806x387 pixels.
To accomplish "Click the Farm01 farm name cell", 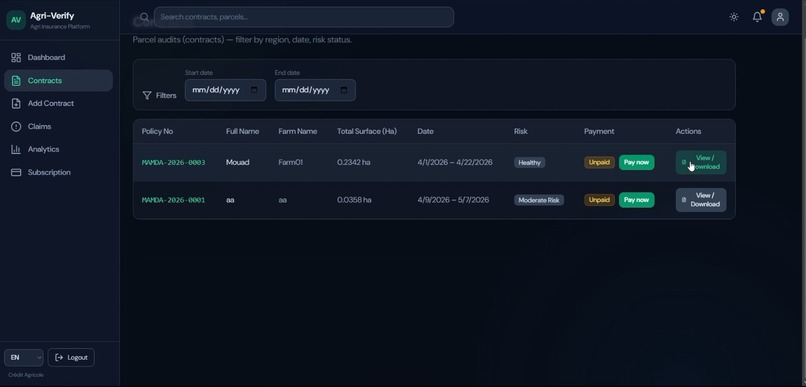I will tap(290, 162).
